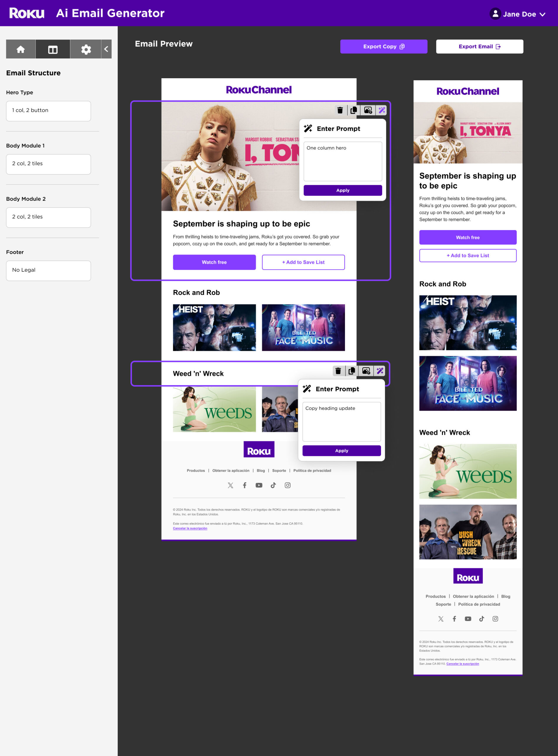This screenshot has height=756, width=558.
Task: Collapse the sidebar with the chevron arrow
Action: 107,49
